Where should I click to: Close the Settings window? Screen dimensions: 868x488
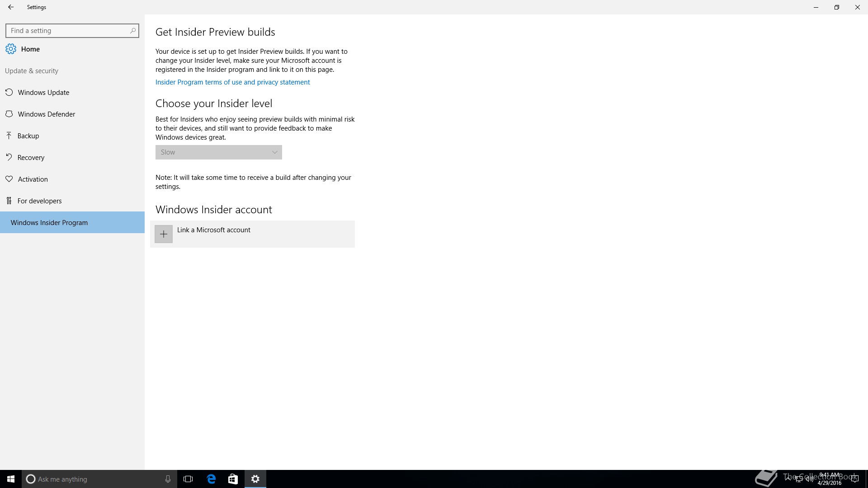[858, 7]
